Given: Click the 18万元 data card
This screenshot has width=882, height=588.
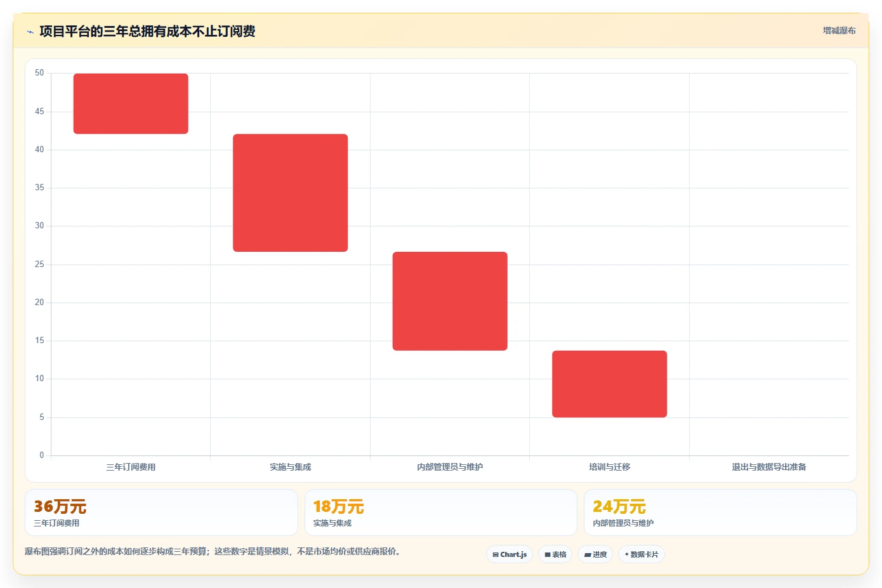Looking at the screenshot, I should pos(441,513).
